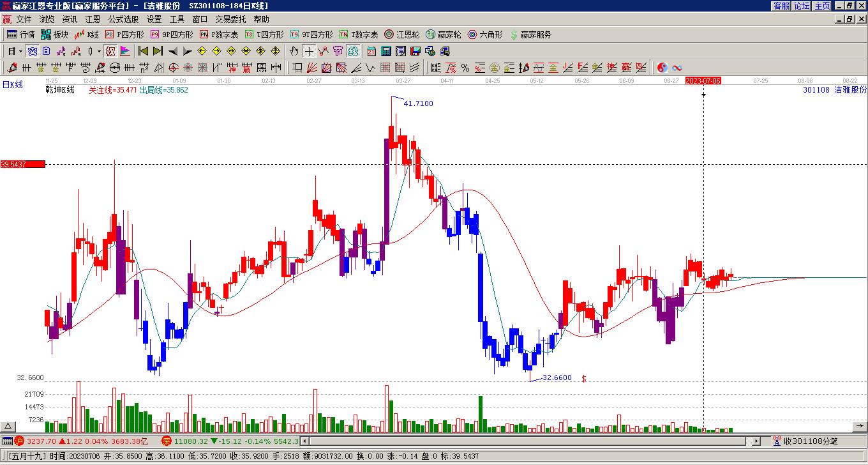Viewport: 868px width, 465px height.
Task: Open the 六角形 hexagon tool
Action: click(485, 34)
